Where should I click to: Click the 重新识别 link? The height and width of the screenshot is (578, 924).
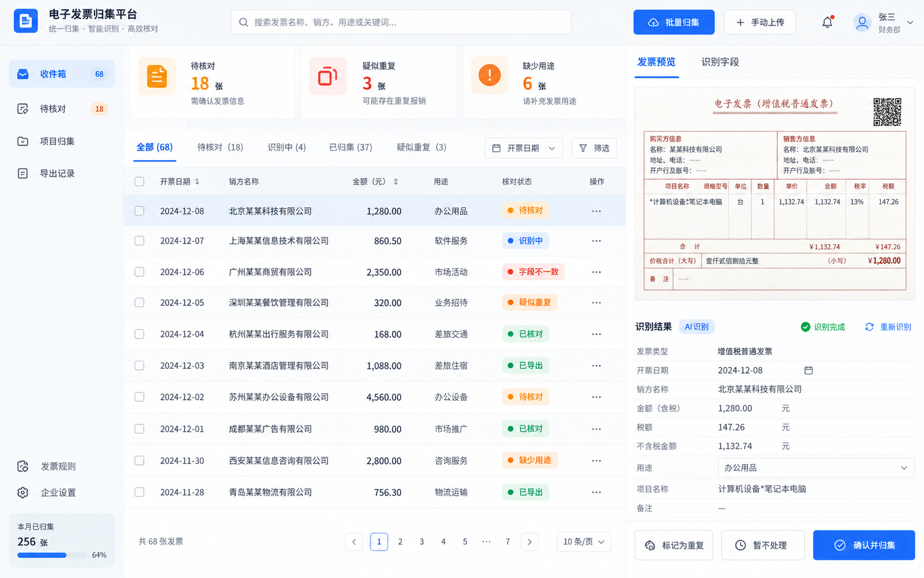point(888,327)
